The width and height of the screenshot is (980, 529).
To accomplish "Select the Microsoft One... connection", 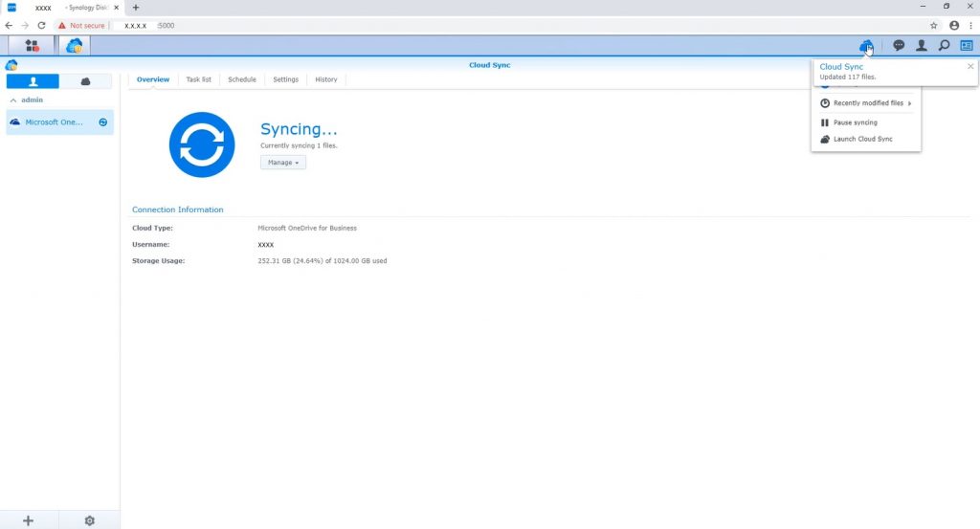I will coord(60,122).
